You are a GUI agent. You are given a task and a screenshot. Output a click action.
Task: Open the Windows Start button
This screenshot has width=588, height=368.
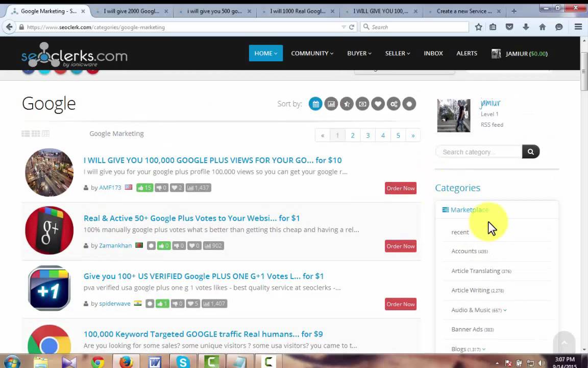(x=12, y=362)
